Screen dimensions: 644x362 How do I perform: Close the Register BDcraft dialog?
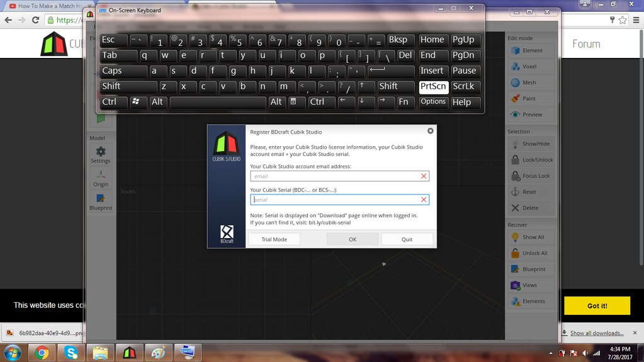[430, 131]
